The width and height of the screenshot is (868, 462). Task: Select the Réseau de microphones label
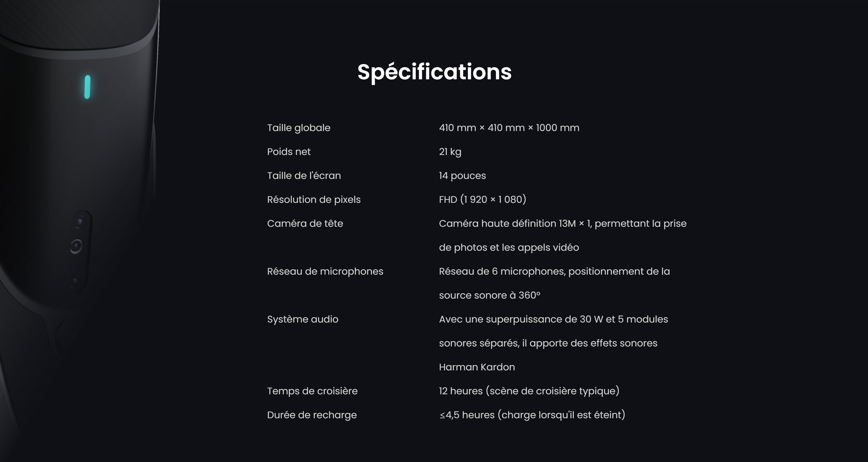[325, 271]
